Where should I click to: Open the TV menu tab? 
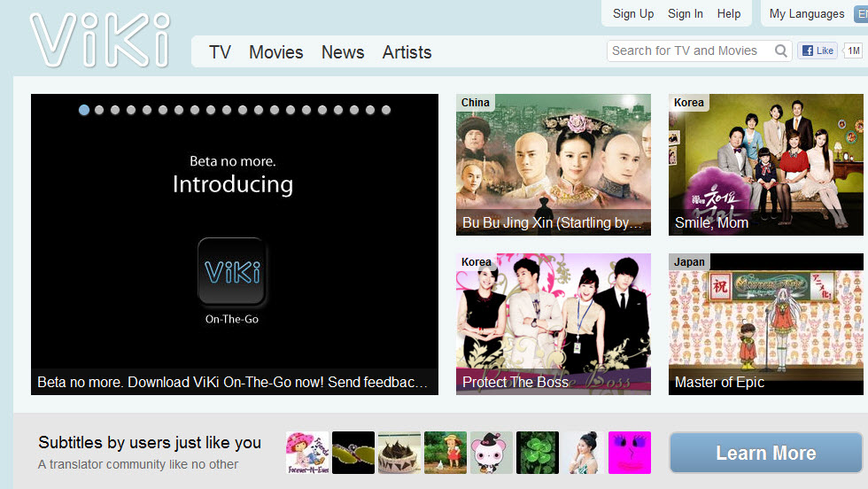[x=220, y=52]
